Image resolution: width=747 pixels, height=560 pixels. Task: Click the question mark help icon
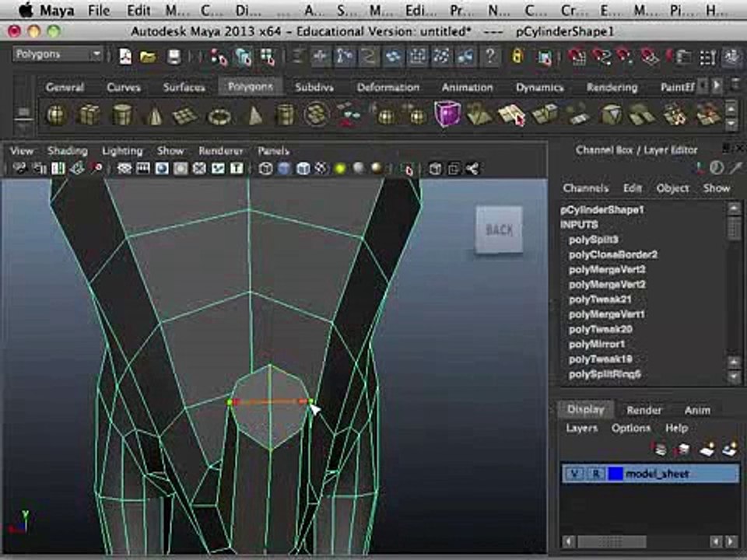tap(489, 57)
